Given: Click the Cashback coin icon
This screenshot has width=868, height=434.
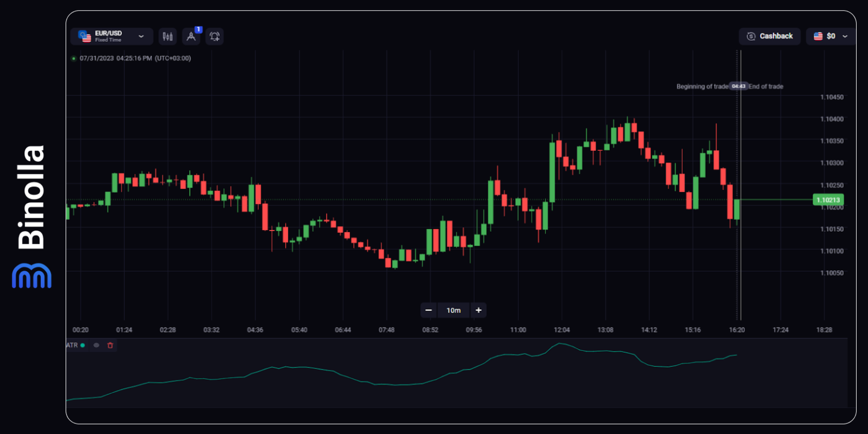Looking at the screenshot, I should click(751, 36).
